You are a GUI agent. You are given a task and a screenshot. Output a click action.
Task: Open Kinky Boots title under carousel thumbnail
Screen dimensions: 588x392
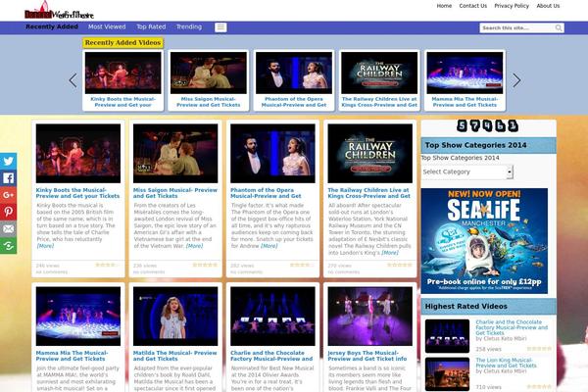tap(123, 102)
